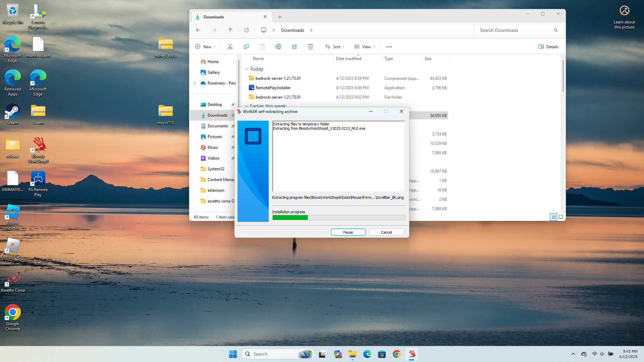Open System32 folder in navigation pane

(212, 169)
